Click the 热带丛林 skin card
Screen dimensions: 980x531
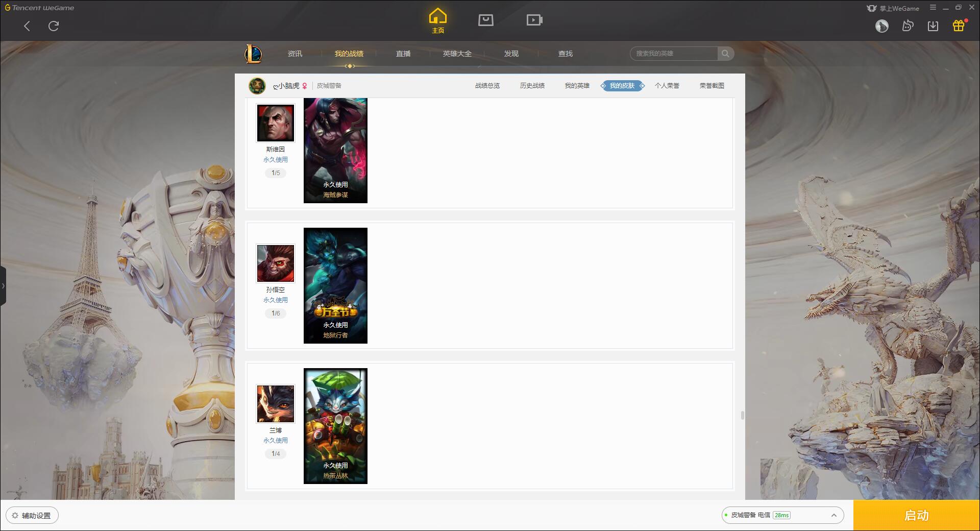[335, 426]
